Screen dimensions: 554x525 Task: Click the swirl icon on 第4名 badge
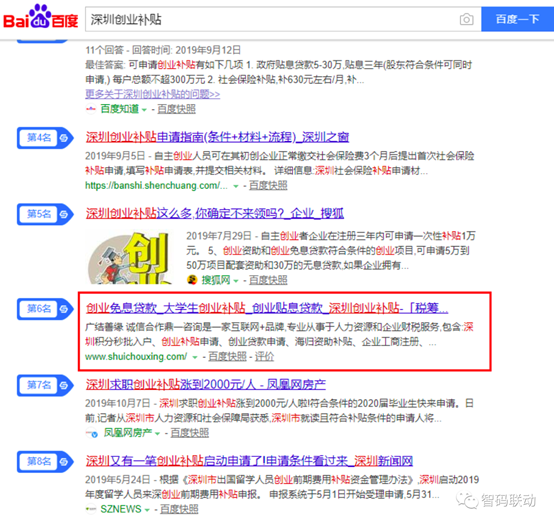[x=64, y=138]
